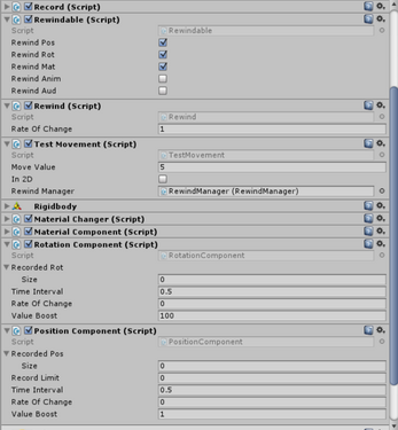Collapse the Position Component script
Screen dimensions: 398x430
(7, 331)
